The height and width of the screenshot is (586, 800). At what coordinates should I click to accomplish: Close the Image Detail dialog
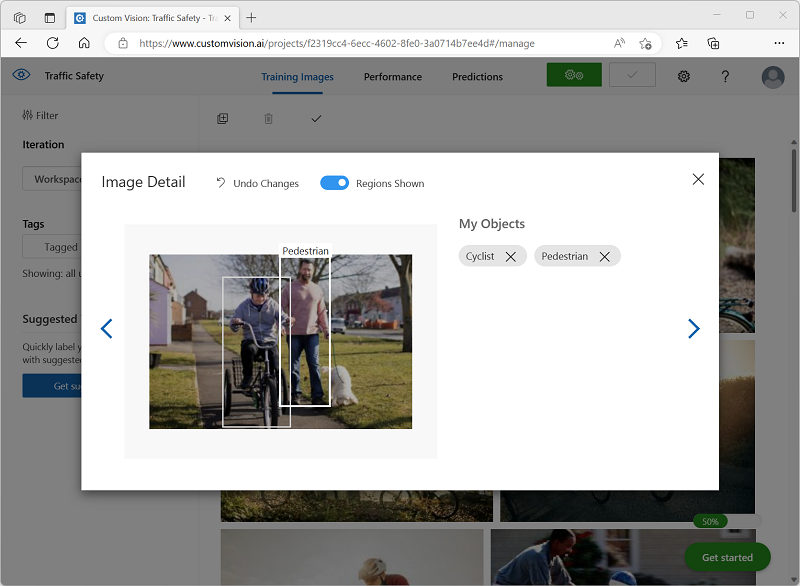coord(698,179)
